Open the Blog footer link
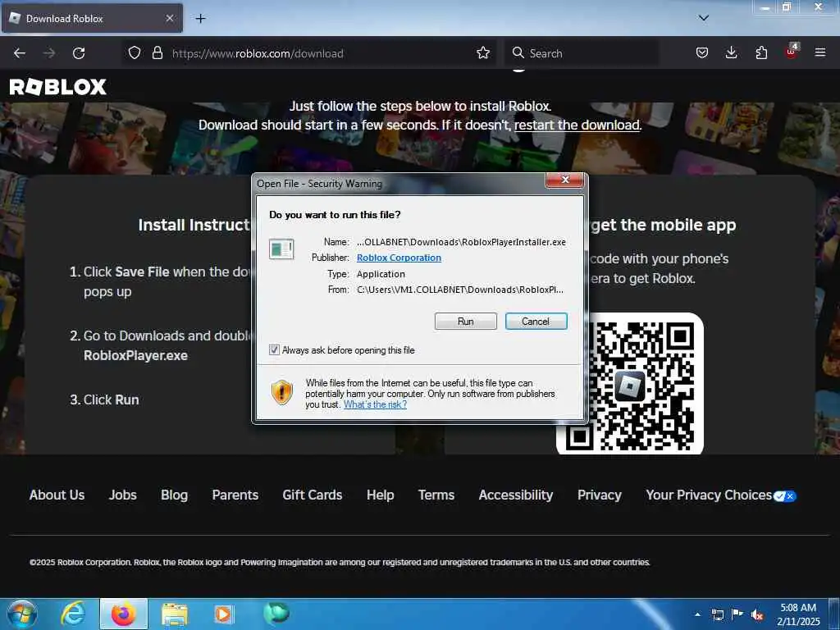This screenshot has height=630, width=840. pos(174,495)
